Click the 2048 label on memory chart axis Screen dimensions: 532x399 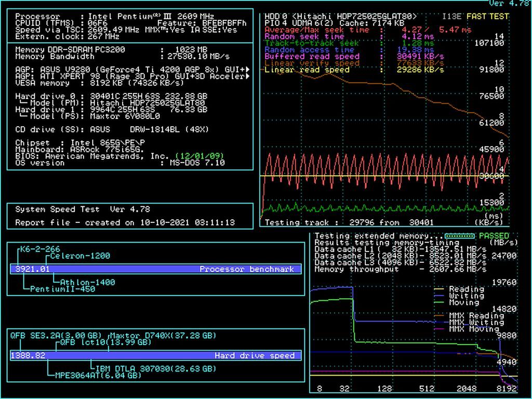467,389
